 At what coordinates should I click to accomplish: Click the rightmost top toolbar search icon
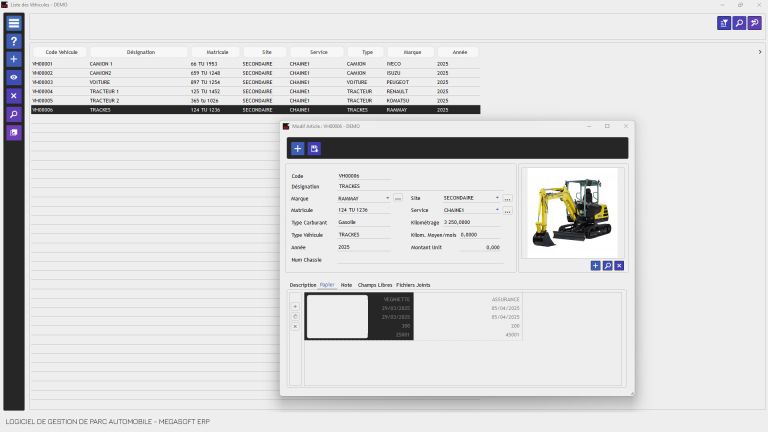pos(755,23)
